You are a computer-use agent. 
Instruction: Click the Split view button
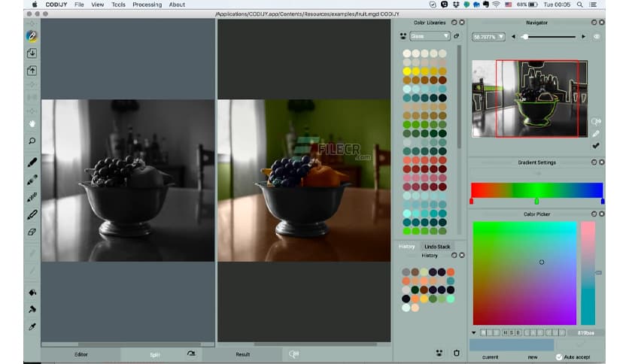pyautogui.click(x=155, y=354)
